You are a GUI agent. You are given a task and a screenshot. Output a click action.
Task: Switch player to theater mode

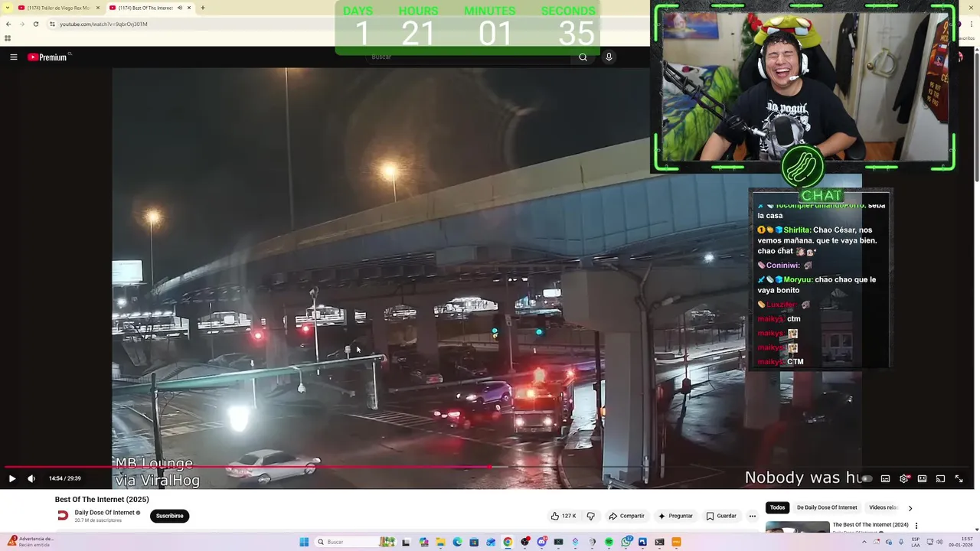pos(922,478)
